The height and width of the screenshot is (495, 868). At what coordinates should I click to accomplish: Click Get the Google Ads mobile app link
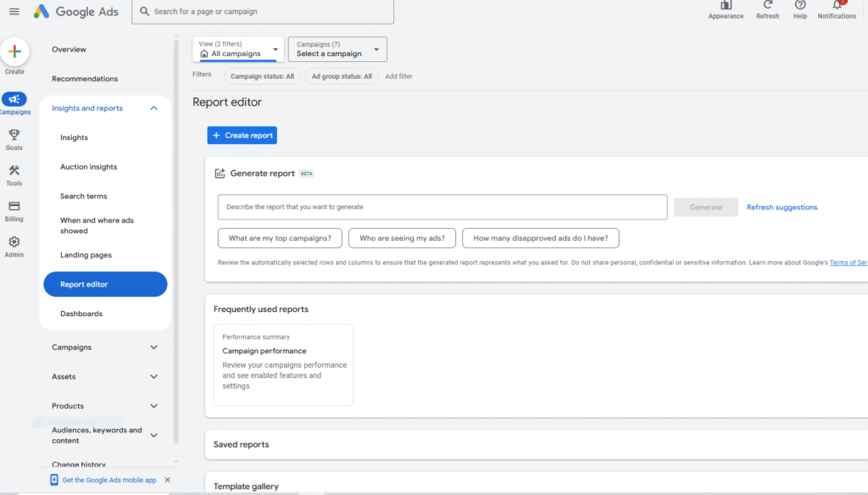point(109,480)
